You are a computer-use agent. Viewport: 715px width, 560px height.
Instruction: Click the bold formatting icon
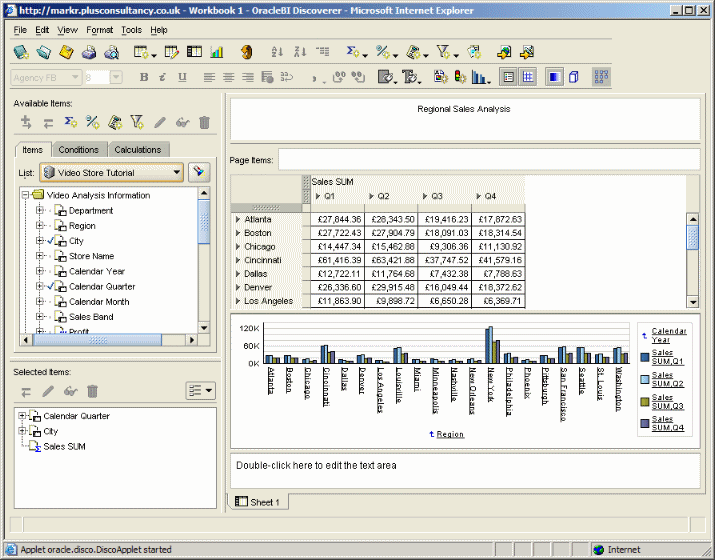tap(144, 77)
